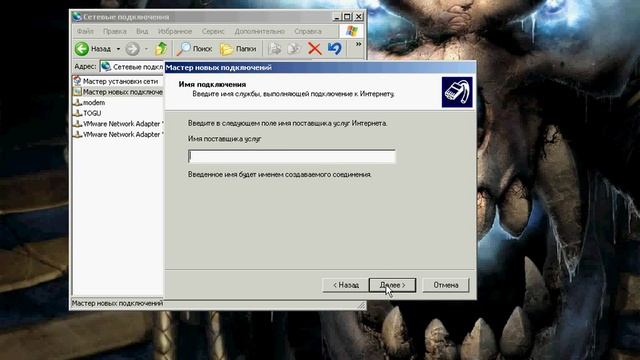Open the Forward button history dropdown arrow
The image size is (640, 360).
(146, 49)
